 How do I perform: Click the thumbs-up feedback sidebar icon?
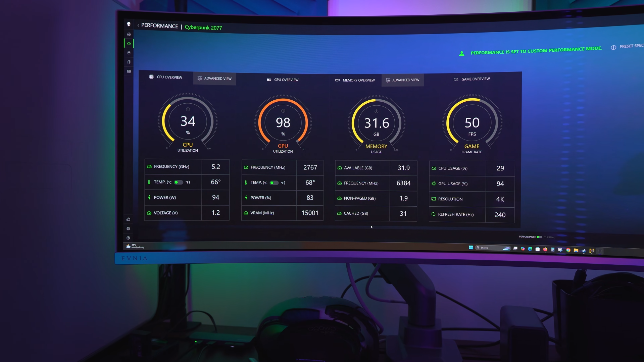128,219
